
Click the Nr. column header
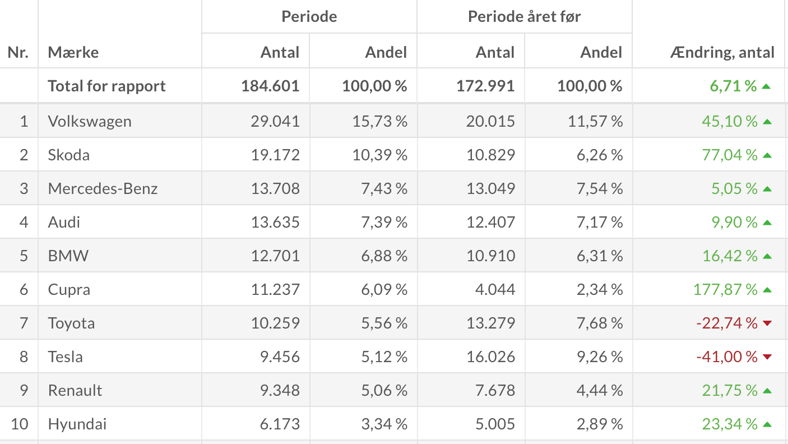18,52
